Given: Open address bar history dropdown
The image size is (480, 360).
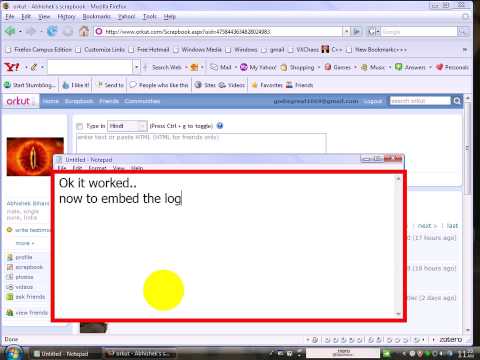Looking at the screenshot, I should pyautogui.click(x=346, y=31).
